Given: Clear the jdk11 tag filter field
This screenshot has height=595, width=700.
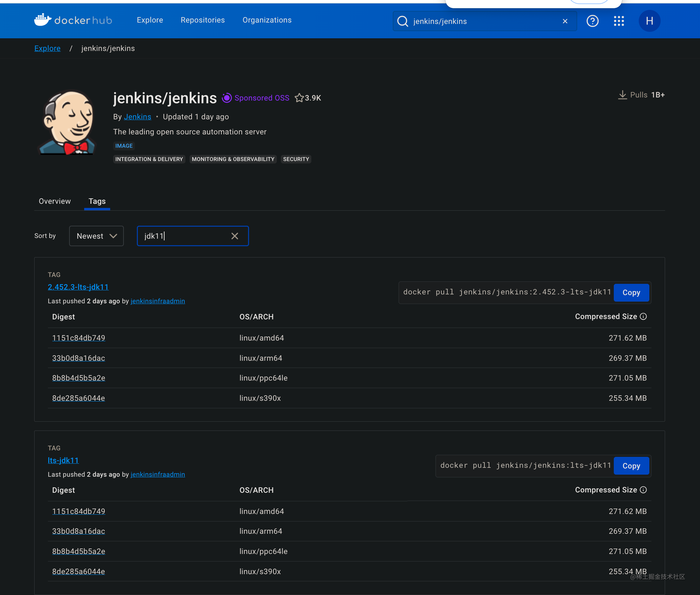Looking at the screenshot, I should coord(235,236).
